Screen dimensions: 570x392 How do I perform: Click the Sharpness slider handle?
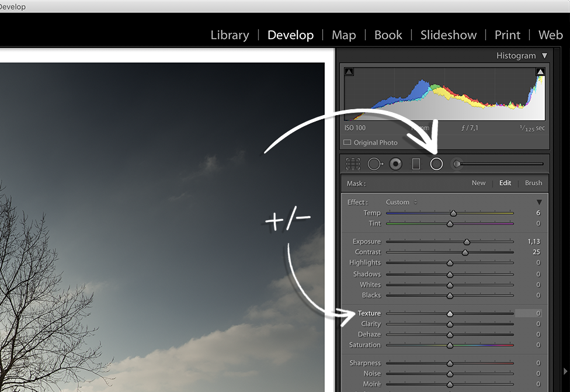pyautogui.click(x=450, y=363)
